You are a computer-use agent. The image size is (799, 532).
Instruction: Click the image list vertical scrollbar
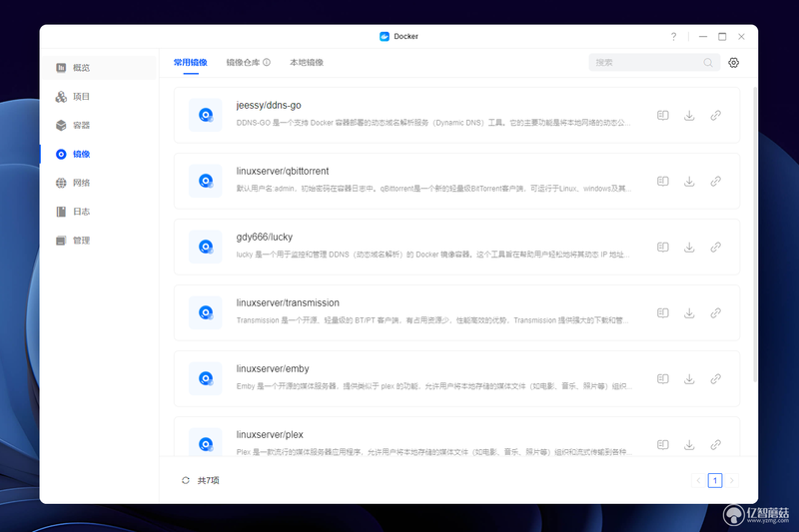755,235
